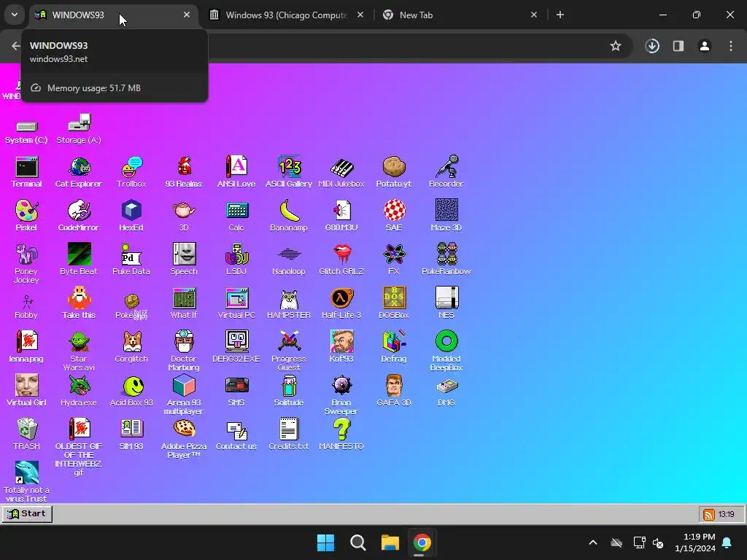The image size is (747, 560).
Task: Open Windows taskbar Search
Action: (x=357, y=542)
